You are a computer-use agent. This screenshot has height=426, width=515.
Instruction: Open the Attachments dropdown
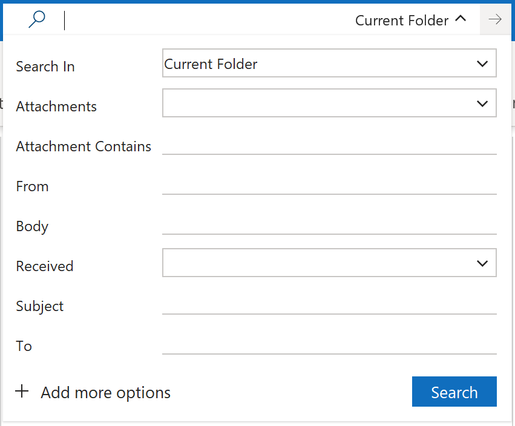tap(329, 103)
